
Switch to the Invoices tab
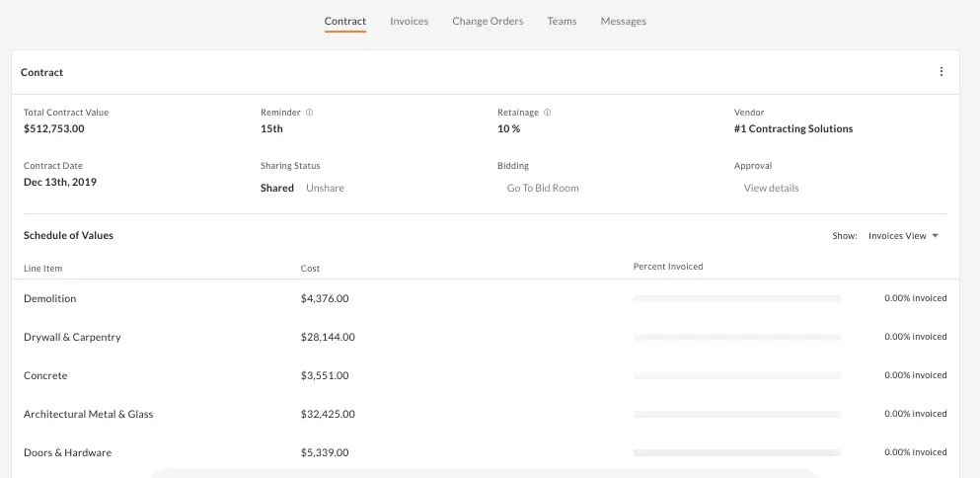point(410,22)
